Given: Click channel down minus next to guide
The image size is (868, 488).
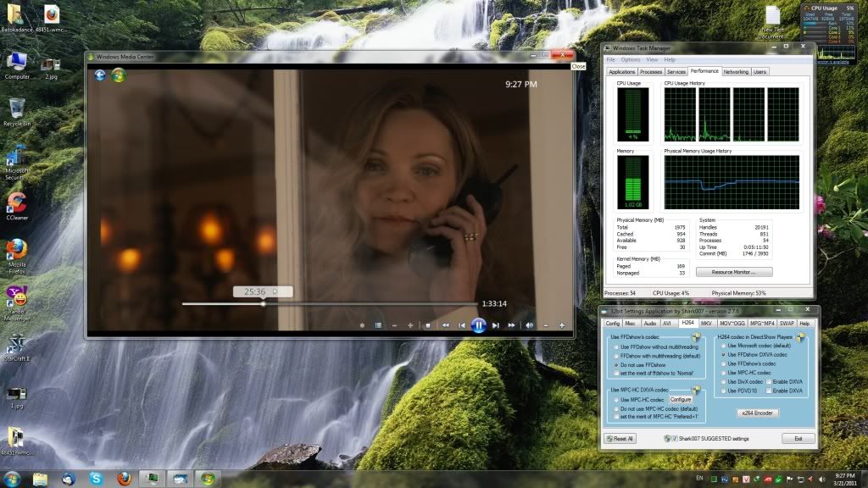Looking at the screenshot, I should point(394,325).
